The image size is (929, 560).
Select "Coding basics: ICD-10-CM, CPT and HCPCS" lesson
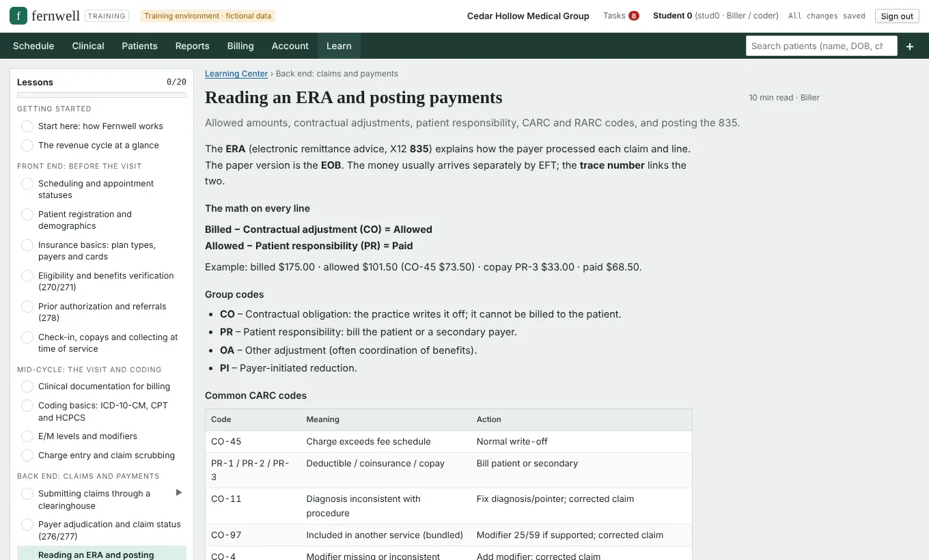click(103, 411)
